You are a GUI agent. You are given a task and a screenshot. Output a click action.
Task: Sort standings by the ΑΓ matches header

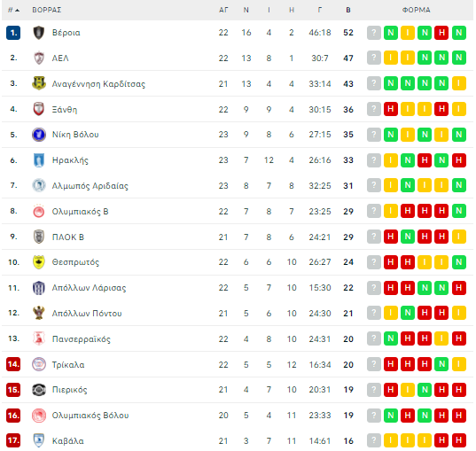223,10
